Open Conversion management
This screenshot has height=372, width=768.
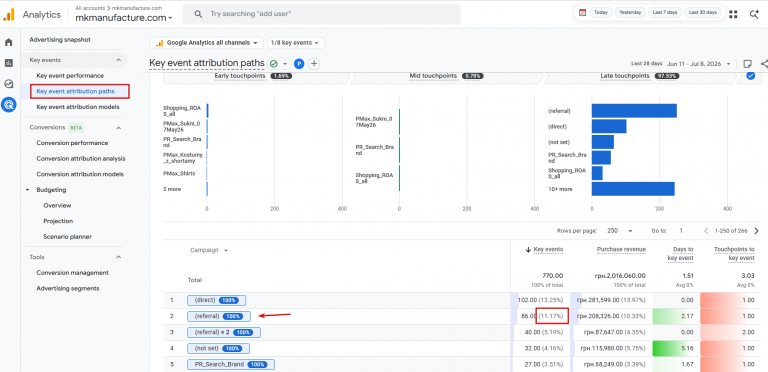[72, 273]
